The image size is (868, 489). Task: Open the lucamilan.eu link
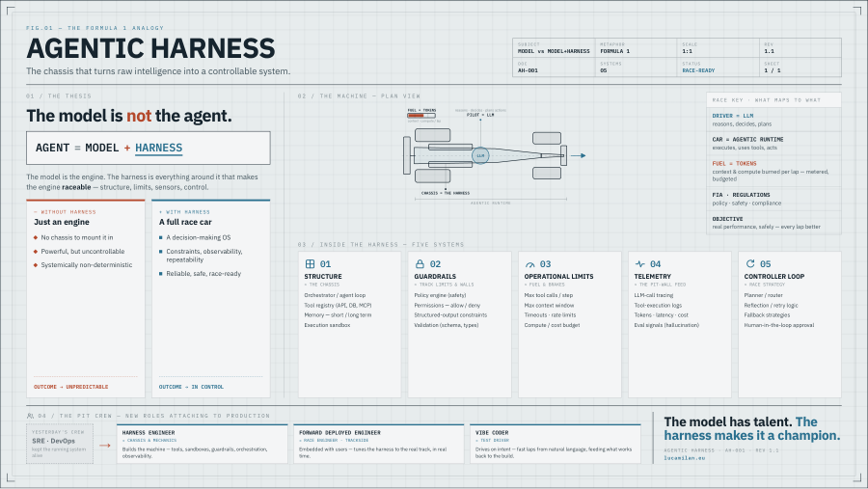[685, 458]
